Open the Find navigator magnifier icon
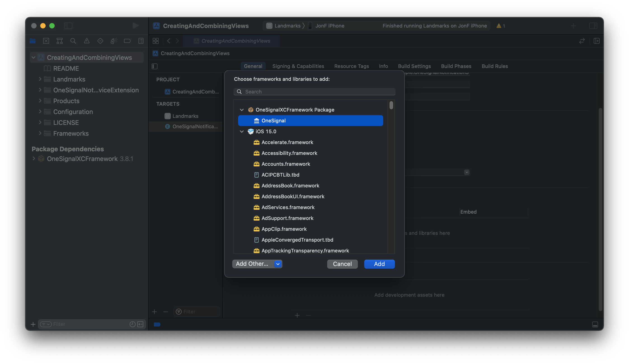Image resolution: width=629 pixels, height=364 pixels. pyautogui.click(x=73, y=41)
